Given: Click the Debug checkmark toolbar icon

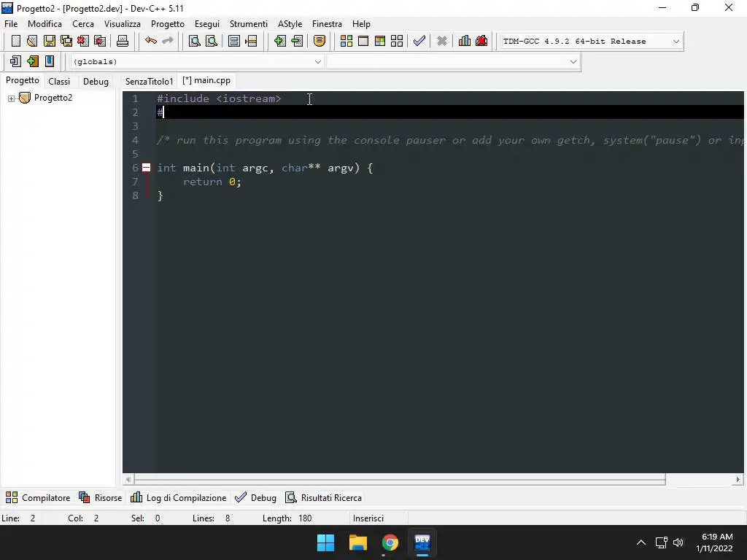Looking at the screenshot, I should 419,41.
